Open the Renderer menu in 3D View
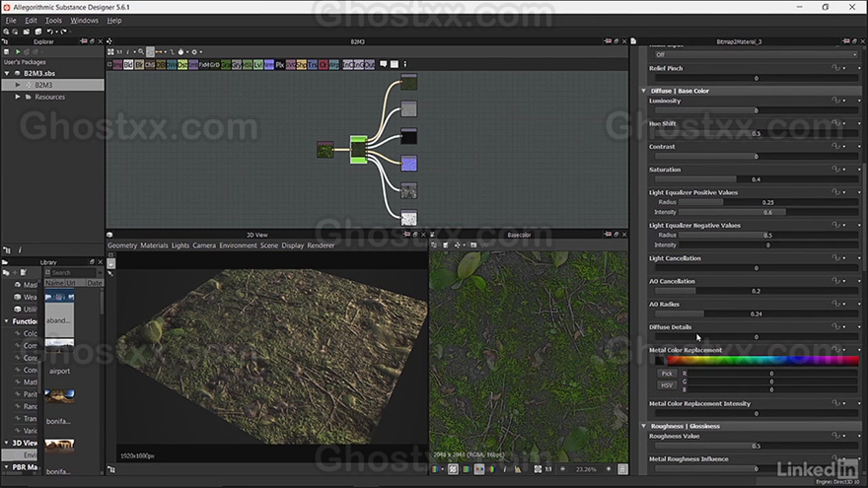This screenshot has height=488, width=868. pyautogui.click(x=321, y=245)
